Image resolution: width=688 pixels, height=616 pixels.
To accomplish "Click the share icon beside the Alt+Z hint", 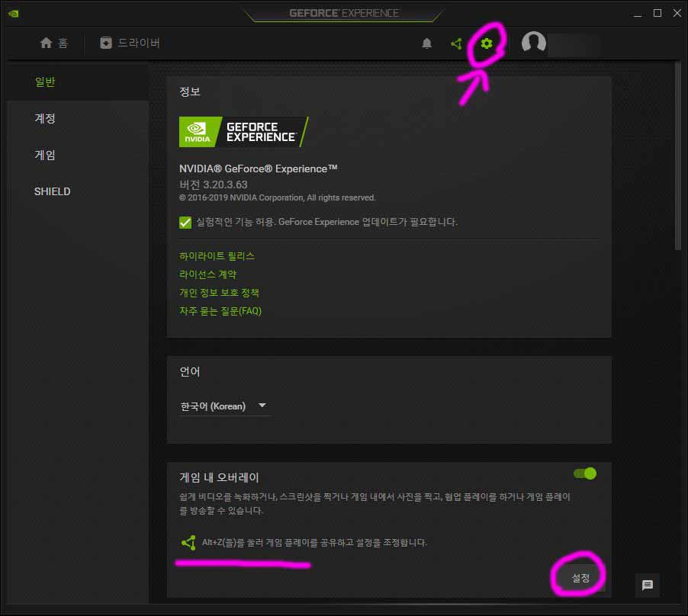I will pyautogui.click(x=188, y=543).
